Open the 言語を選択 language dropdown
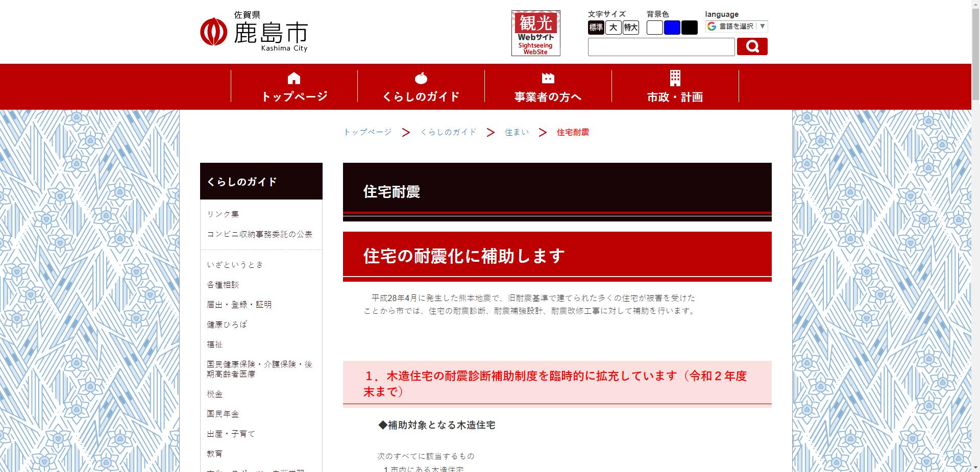Image resolution: width=980 pixels, height=472 pixels. (x=737, y=26)
